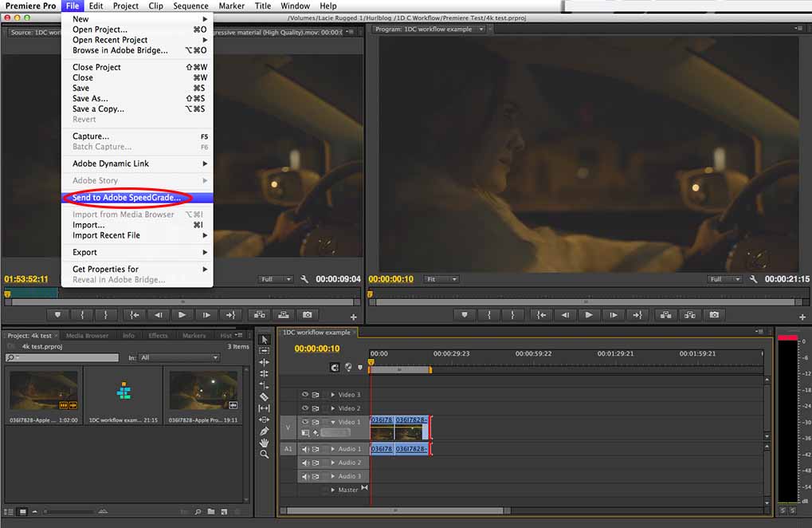Open the project panel 'In: All' dropdown
The image size is (812, 528).
click(178, 358)
